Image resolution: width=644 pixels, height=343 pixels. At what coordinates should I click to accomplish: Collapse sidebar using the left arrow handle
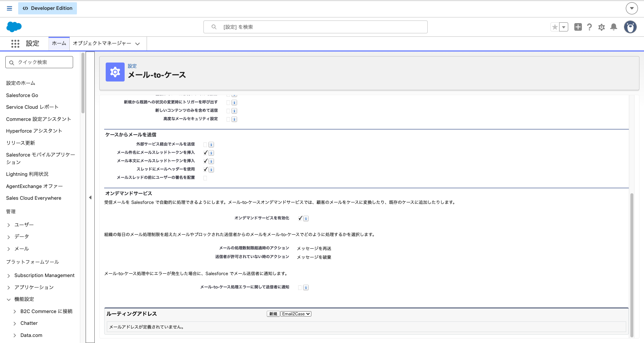[x=90, y=197]
